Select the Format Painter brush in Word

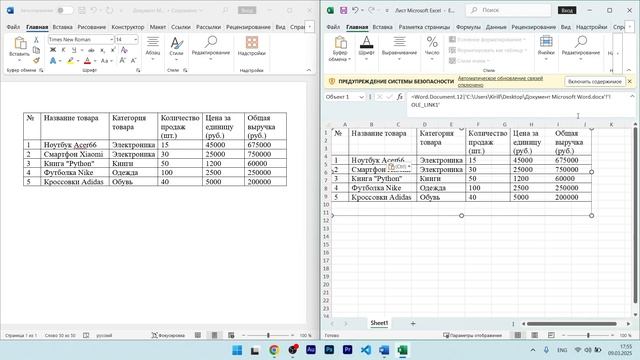click(36, 60)
